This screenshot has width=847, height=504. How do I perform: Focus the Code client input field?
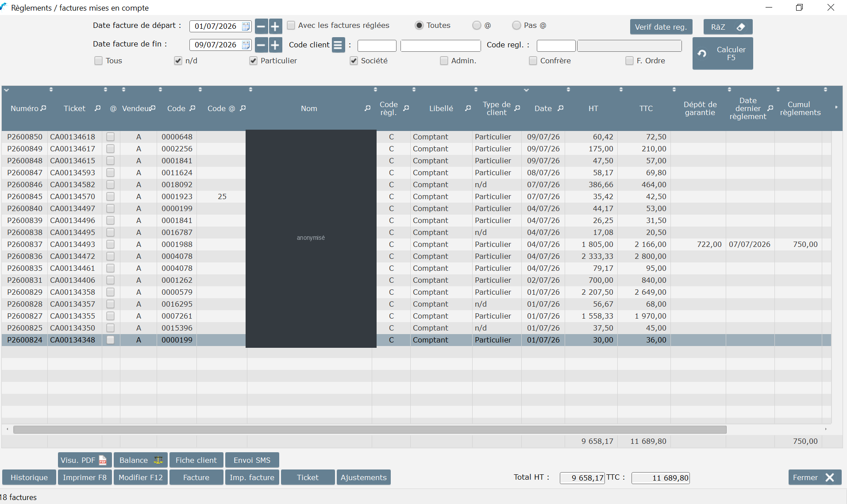(377, 46)
